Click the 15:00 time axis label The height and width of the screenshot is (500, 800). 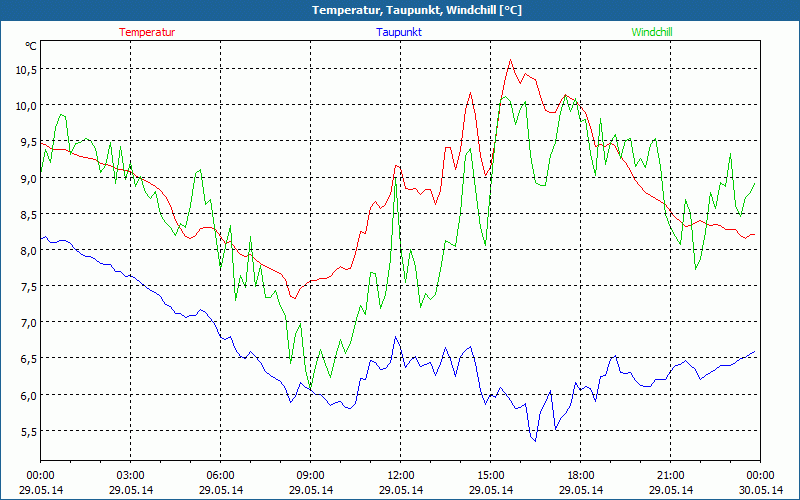coord(491,475)
